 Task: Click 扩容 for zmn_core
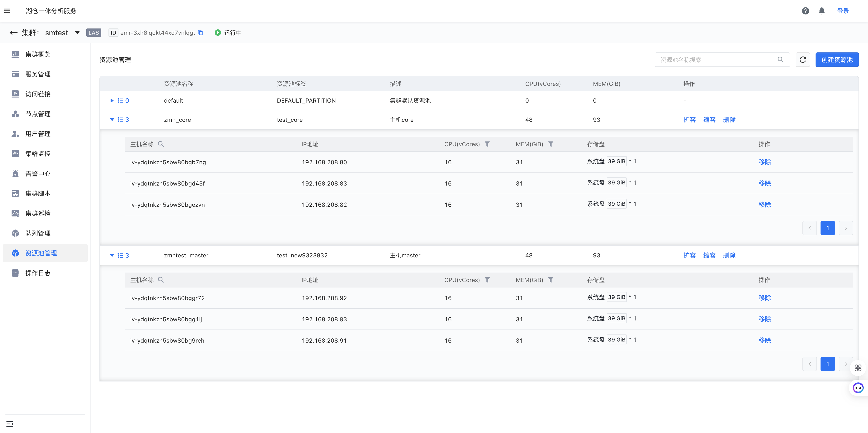tap(689, 120)
